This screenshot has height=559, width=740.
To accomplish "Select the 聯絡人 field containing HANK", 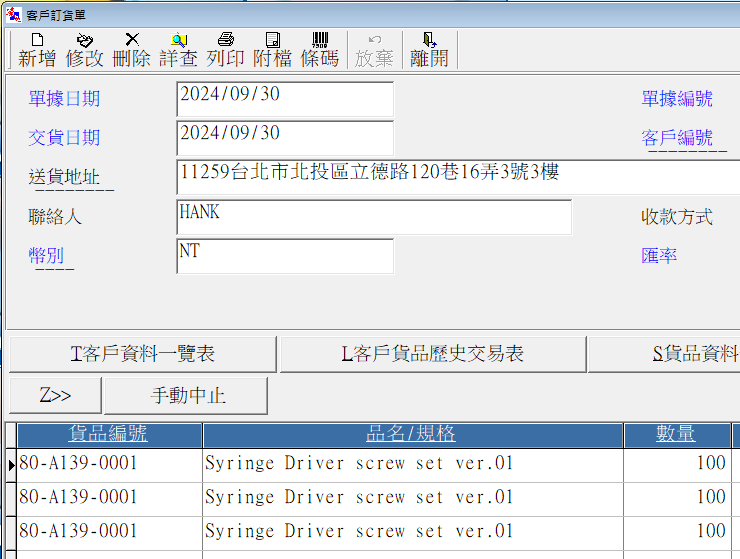I will pos(373,217).
